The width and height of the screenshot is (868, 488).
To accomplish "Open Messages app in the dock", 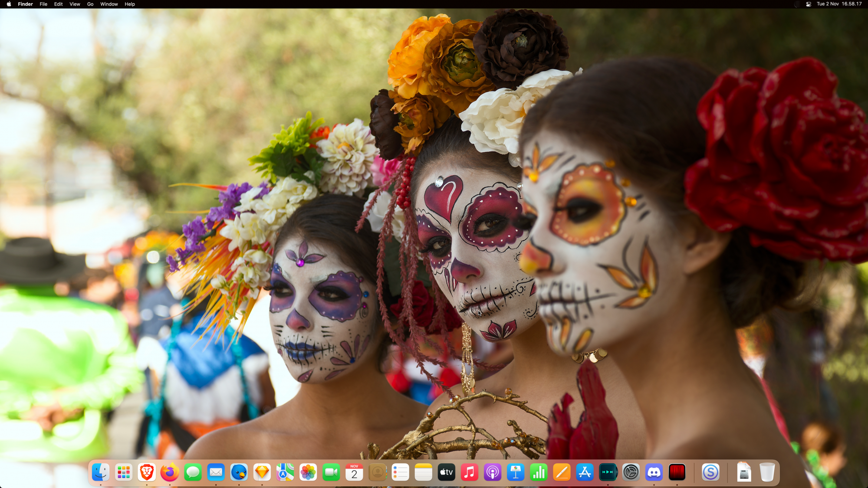I will tap(193, 472).
